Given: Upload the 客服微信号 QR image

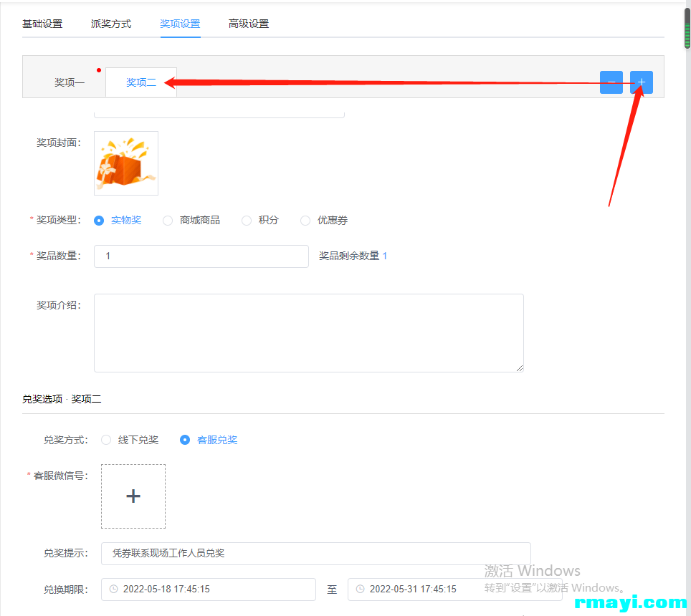Looking at the screenshot, I should point(133,496).
